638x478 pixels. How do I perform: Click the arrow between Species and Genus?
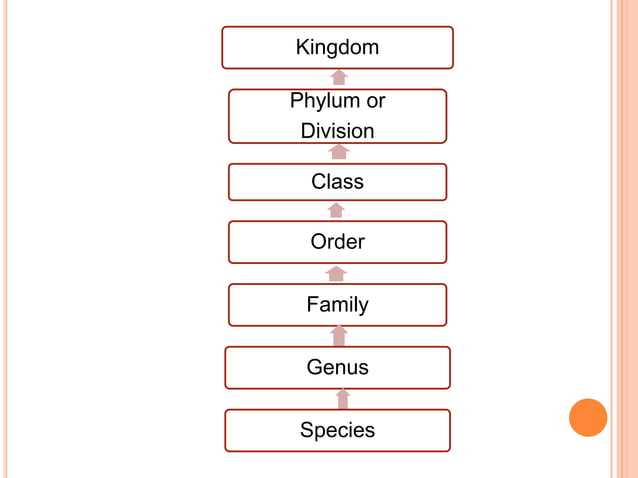pos(342,399)
